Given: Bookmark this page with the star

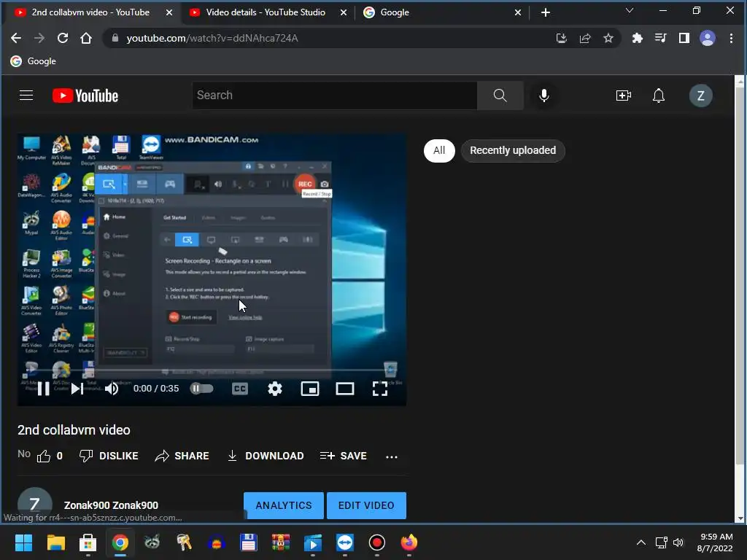Looking at the screenshot, I should (x=608, y=38).
